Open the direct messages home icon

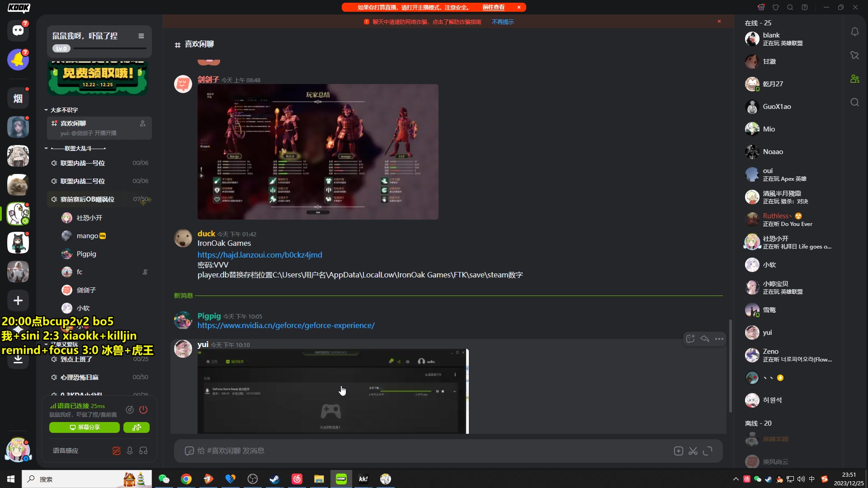click(x=18, y=30)
